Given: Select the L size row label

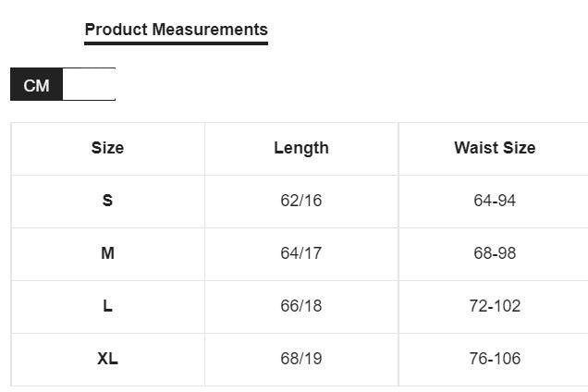Looking at the screenshot, I should pos(107,306).
